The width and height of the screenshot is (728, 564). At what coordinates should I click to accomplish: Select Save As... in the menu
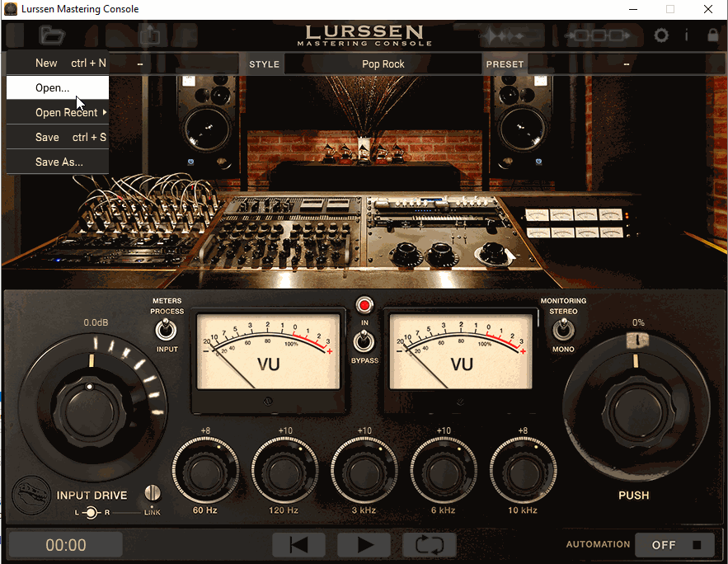[58, 162]
